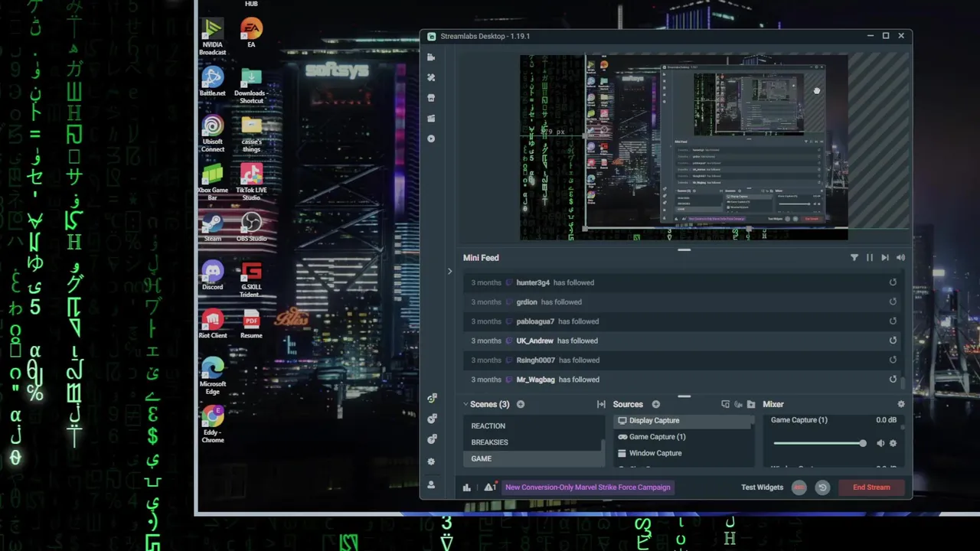Select the REACTION scene
Viewport: 980px width, 551px height.
click(x=533, y=425)
